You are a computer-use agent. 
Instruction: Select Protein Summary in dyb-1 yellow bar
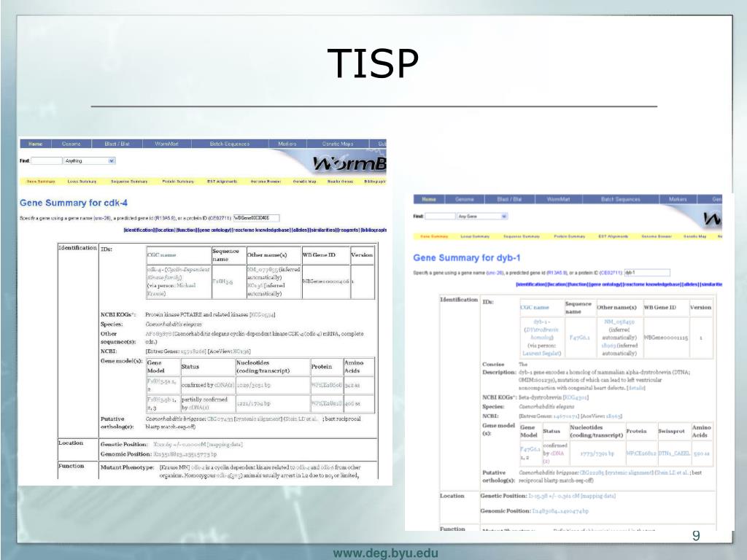coord(569,237)
